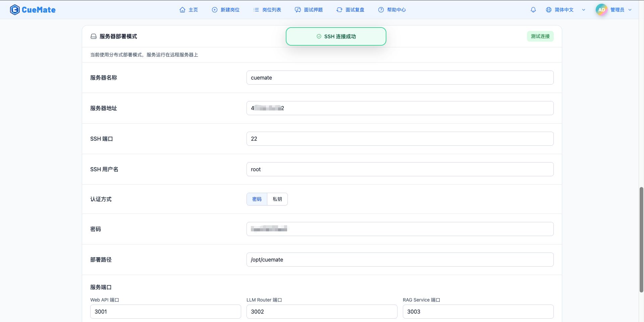Click the AD user avatar
Image resolution: width=644 pixels, height=322 pixels.
click(x=601, y=10)
